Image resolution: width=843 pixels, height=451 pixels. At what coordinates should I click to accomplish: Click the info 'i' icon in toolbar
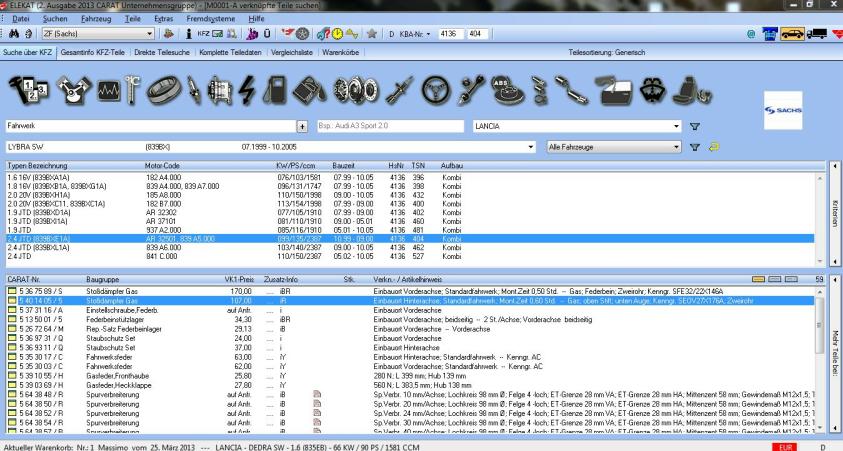click(188, 34)
